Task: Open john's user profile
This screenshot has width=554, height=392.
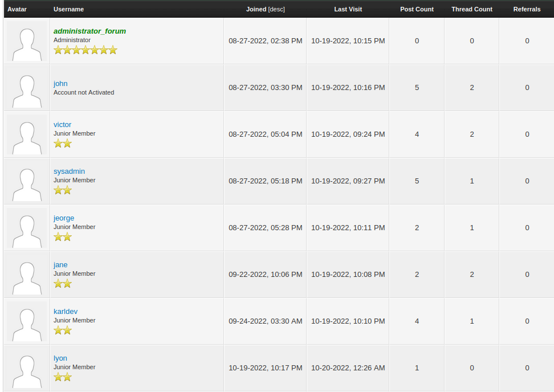Action: (60, 84)
